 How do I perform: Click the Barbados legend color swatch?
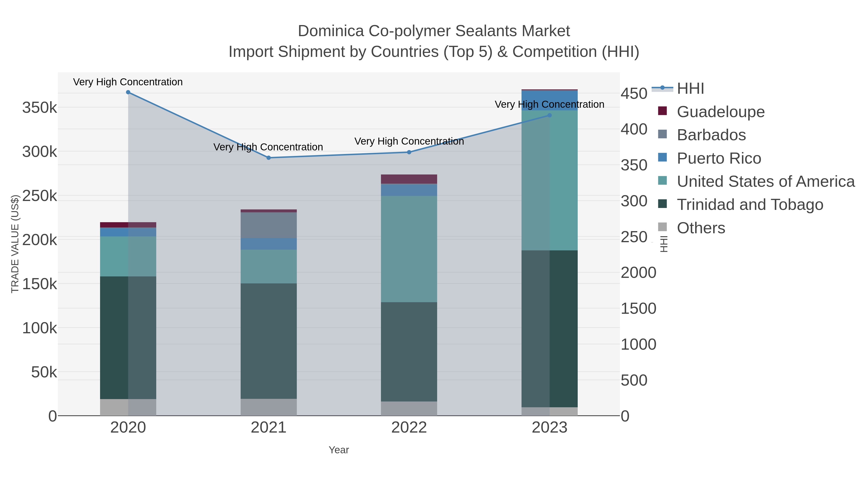pos(663,134)
